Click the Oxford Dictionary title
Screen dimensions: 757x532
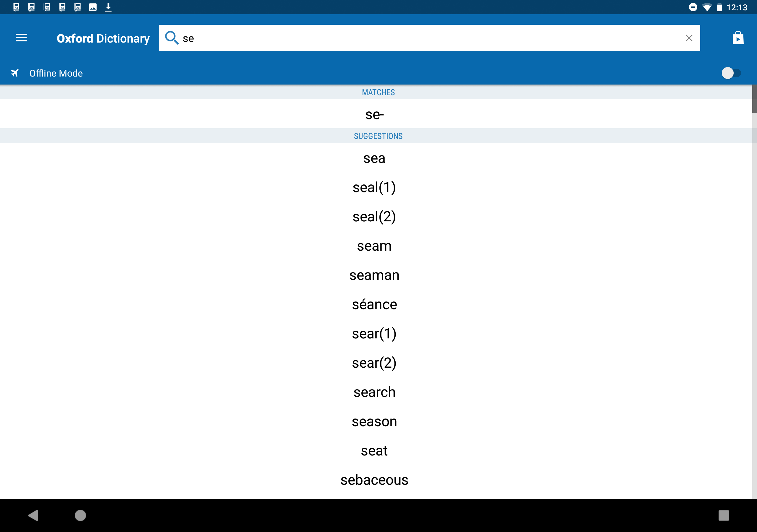pyautogui.click(x=103, y=38)
